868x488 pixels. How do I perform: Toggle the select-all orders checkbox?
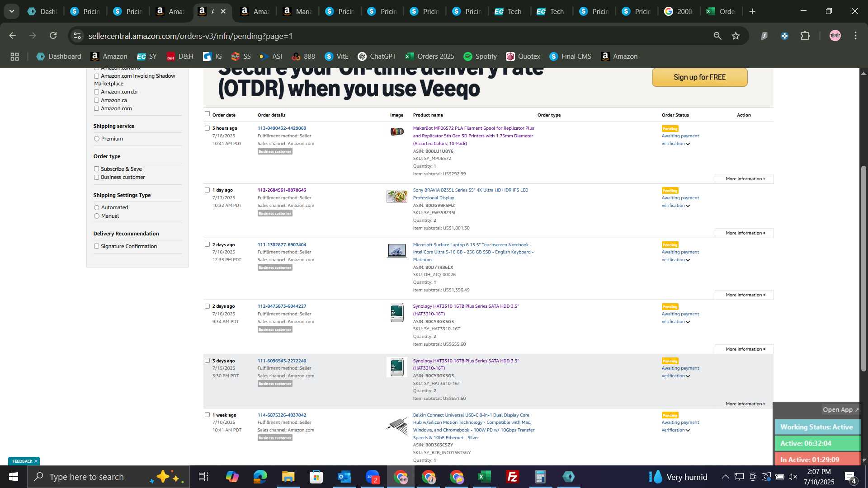[207, 114]
